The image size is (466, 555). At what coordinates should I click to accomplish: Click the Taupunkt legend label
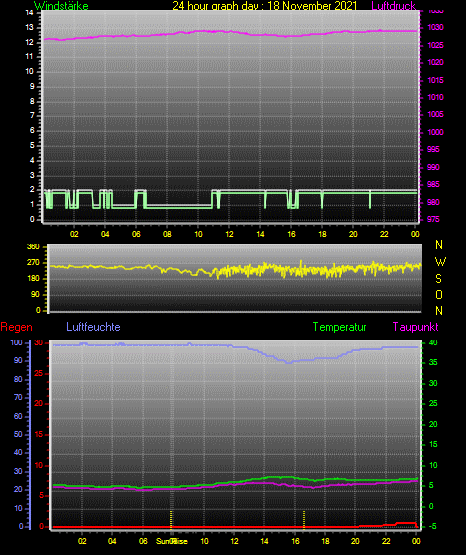click(x=415, y=327)
